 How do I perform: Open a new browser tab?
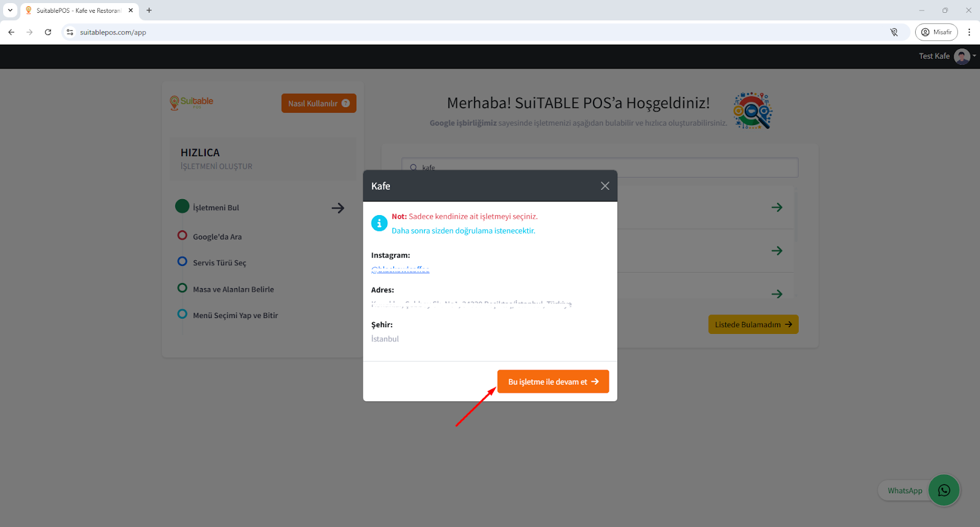coord(149,10)
